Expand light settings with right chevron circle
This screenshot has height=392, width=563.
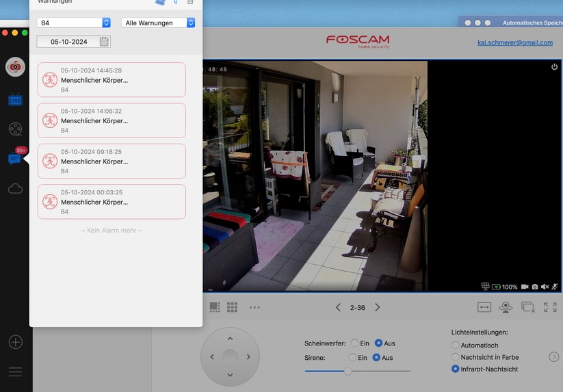[x=554, y=357]
